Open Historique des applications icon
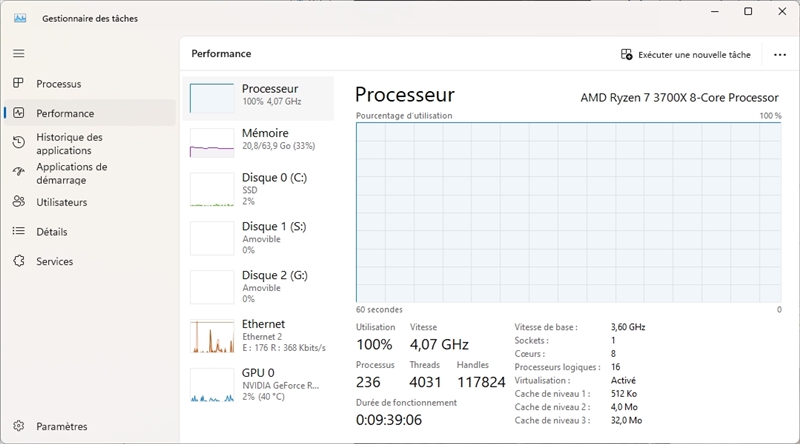Viewport: 800px width, 444px height. (18, 143)
